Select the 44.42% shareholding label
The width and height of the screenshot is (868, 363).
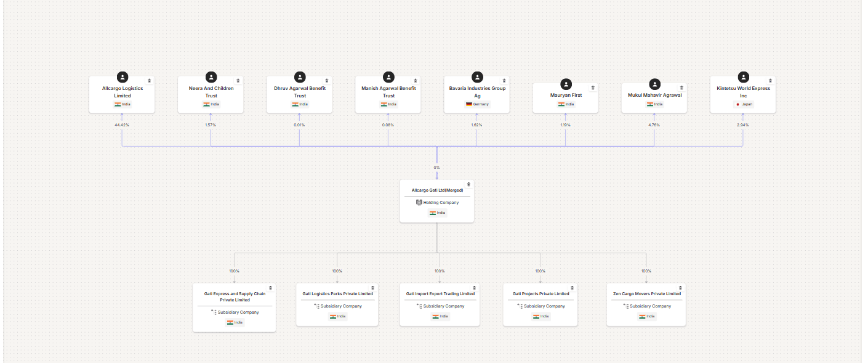click(122, 125)
